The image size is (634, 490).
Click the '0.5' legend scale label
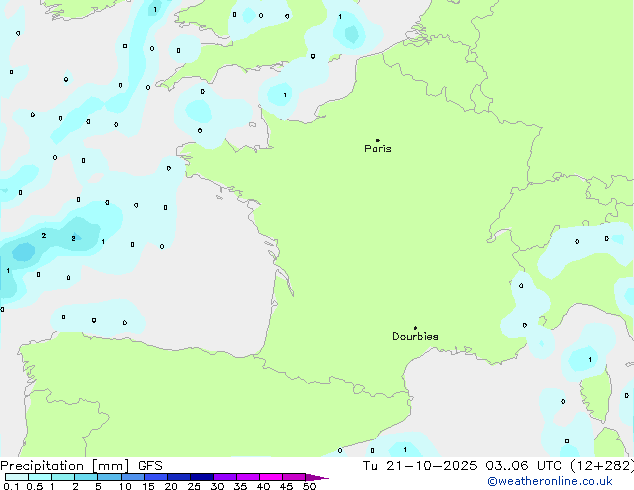(x=35, y=486)
